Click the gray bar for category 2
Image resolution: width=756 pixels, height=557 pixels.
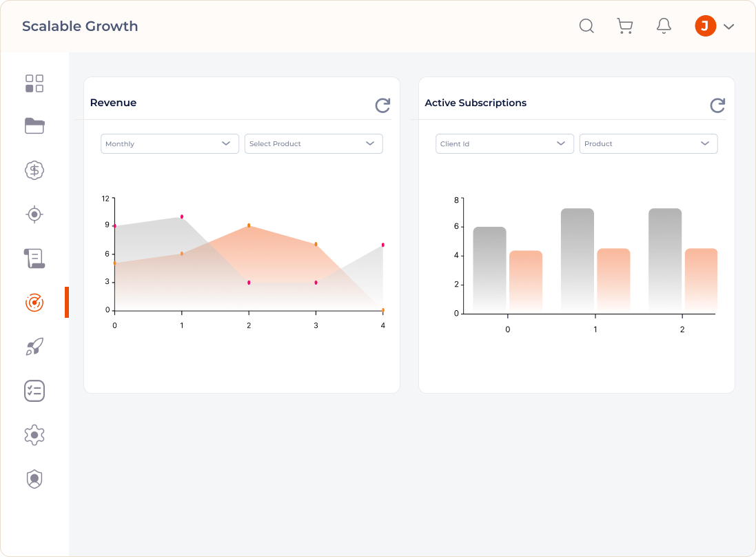point(665,260)
